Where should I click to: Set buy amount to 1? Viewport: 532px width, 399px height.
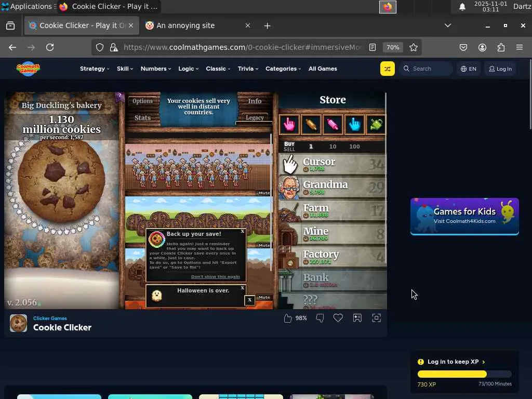point(311,147)
